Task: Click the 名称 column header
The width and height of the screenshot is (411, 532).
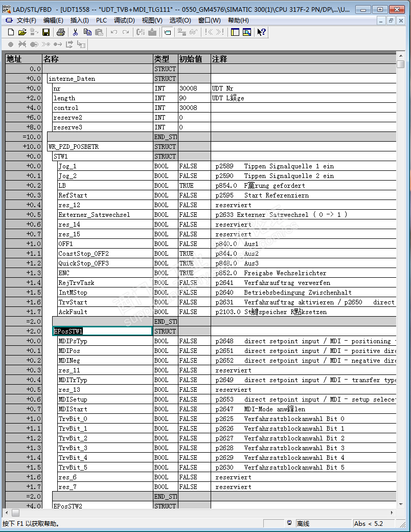Action: pyautogui.click(x=98, y=59)
